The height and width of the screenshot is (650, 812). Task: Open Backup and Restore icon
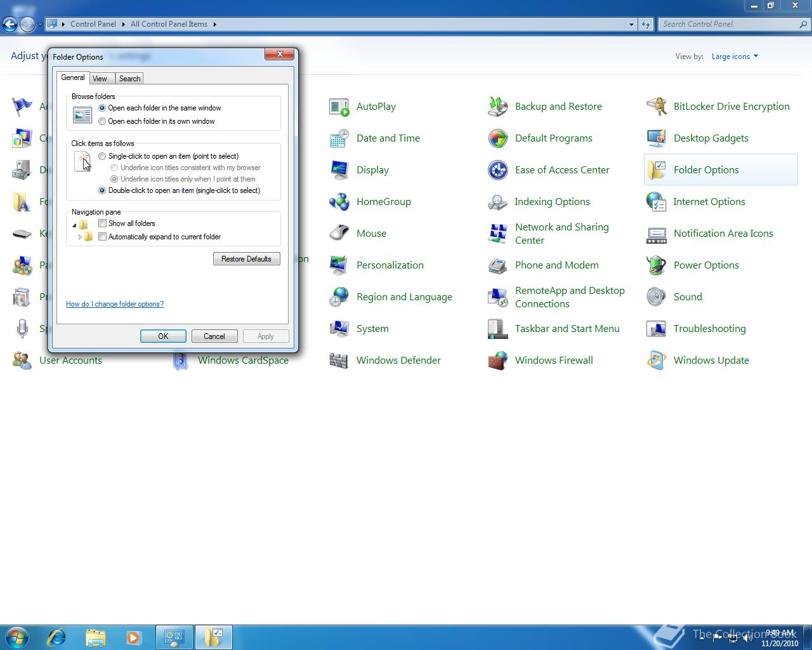497,107
